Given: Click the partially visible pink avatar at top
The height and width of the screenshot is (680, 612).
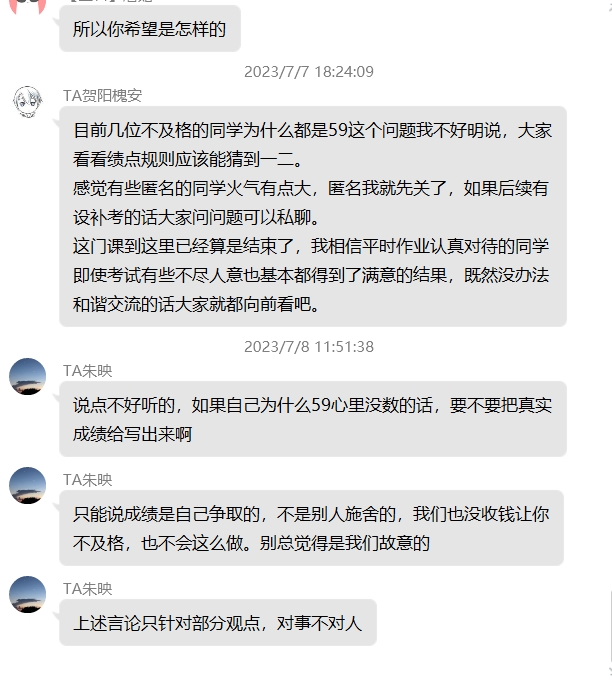Looking at the screenshot, I should pyautogui.click(x=28, y=7).
